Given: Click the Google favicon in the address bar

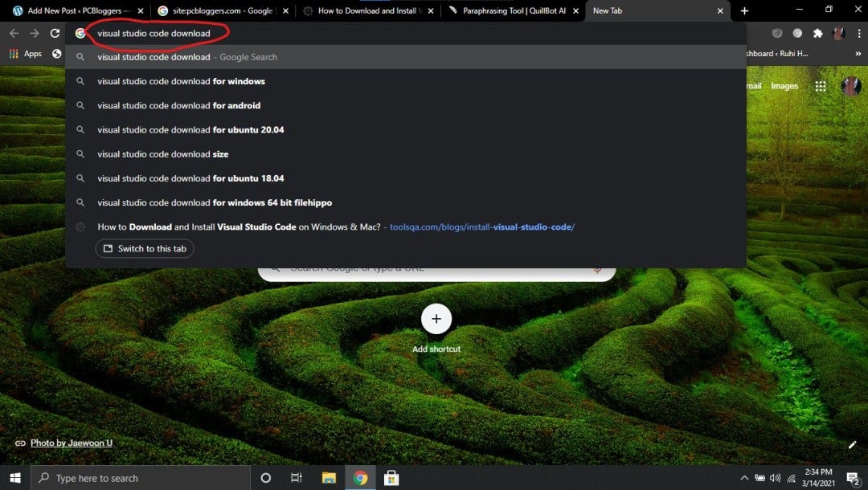Looking at the screenshot, I should tap(80, 33).
